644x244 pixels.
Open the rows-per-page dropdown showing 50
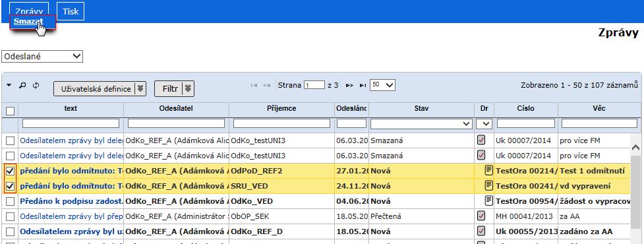(382, 85)
